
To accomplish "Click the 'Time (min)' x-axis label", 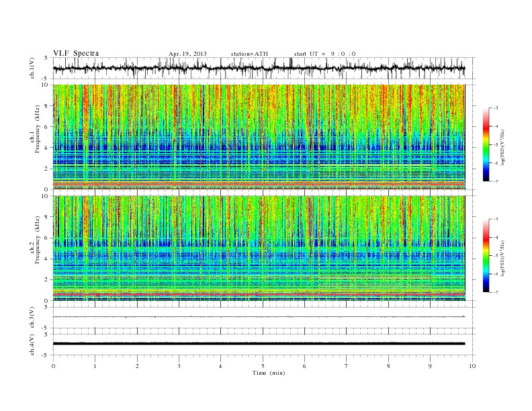I will tap(269, 373).
